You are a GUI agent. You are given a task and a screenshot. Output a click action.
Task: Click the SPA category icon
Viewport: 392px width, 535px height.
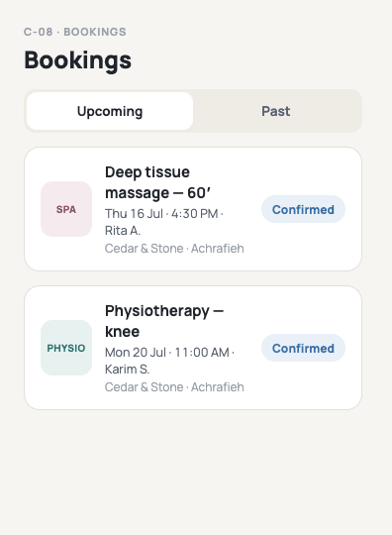point(66,209)
